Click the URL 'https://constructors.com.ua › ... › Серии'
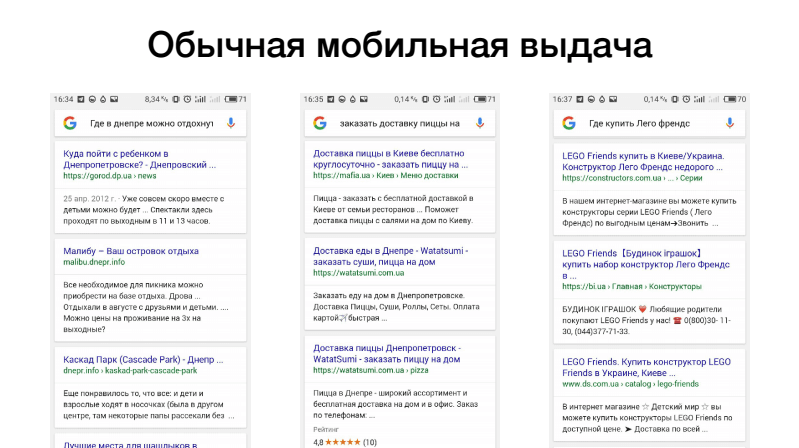Viewport: 799px width, 448px height. point(632,178)
